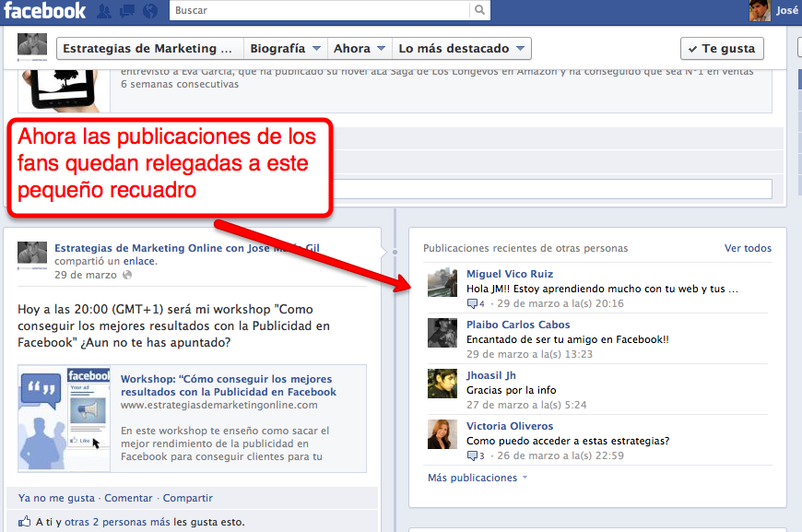Image resolution: width=802 pixels, height=532 pixels.
Task: Click the comment icon on Miguel Vico Ruiz post
Action: tap(472, 304)
